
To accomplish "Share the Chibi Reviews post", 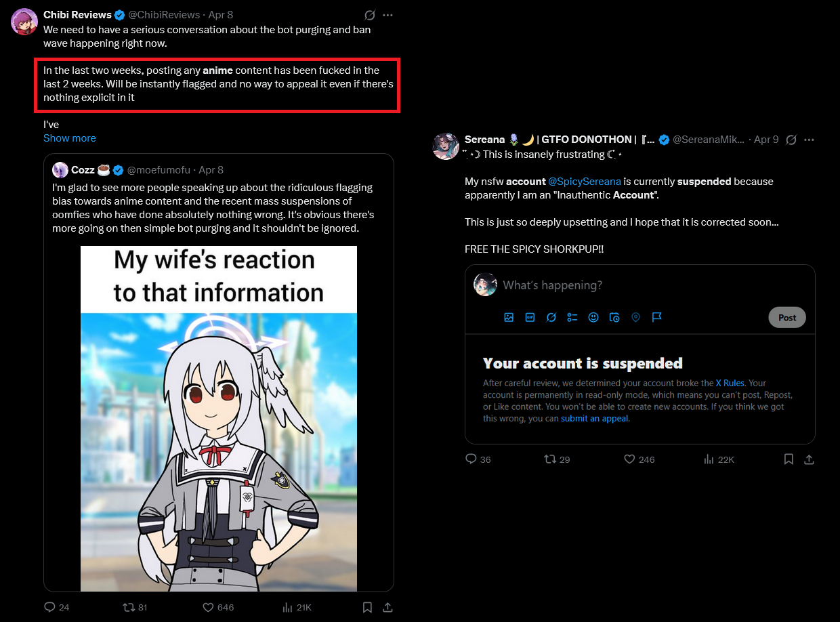I will click(x=387, y=607).
